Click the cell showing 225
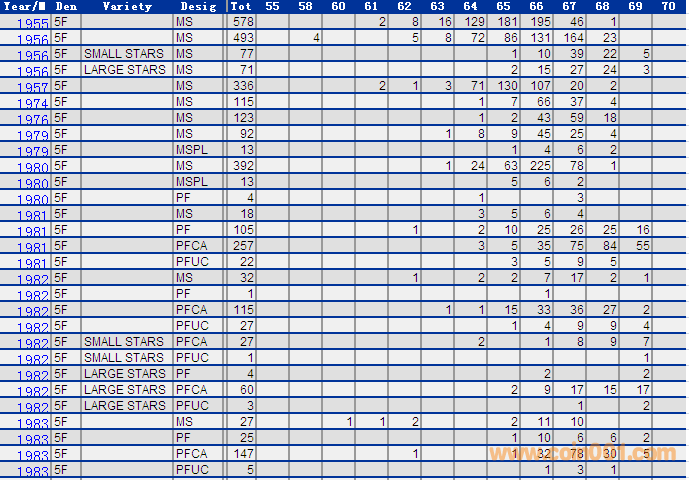This screenshot has height=480, width=689. (540, 166)
